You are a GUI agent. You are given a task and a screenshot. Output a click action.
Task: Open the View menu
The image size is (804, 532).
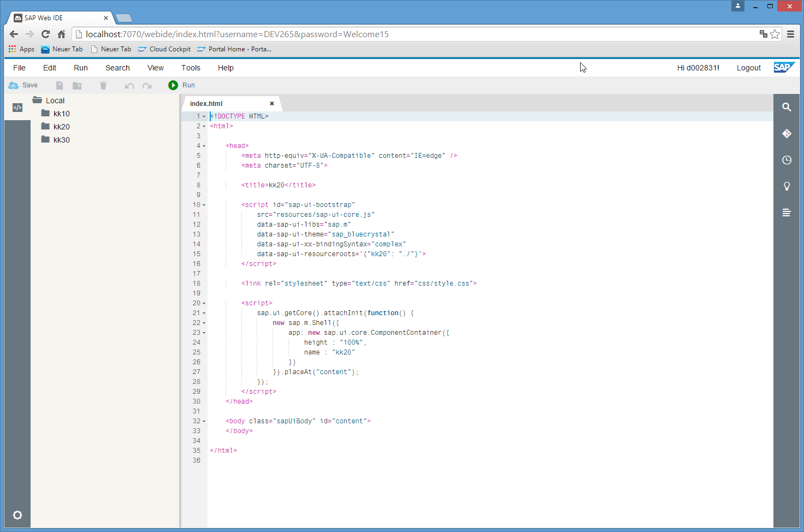click(x=156, y=68)
